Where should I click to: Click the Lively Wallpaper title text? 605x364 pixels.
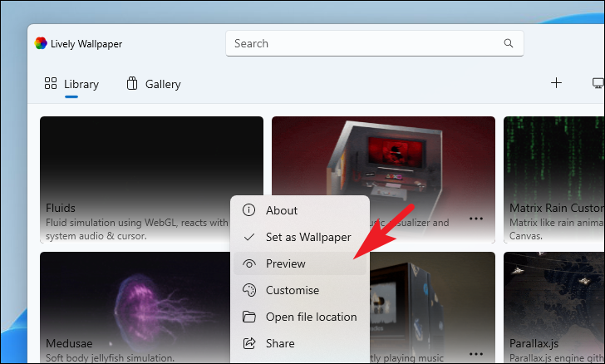[x=86, y=44]
